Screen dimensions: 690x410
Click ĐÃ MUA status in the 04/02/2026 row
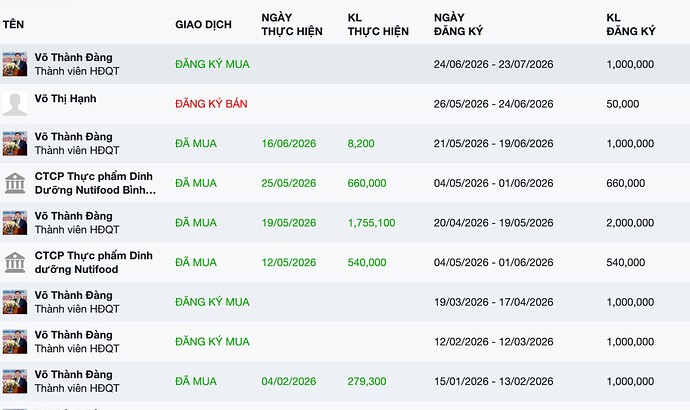point(196,381)
